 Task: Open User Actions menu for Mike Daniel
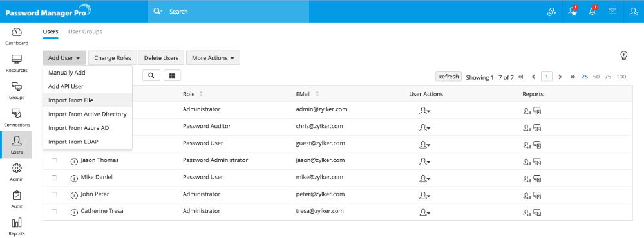click(x=424, y=179)
